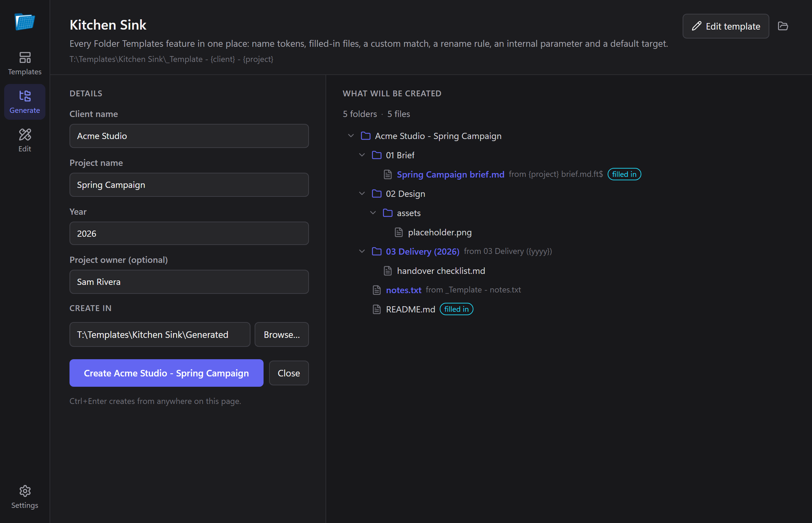Click into the Year field

[x=189, y=233]
